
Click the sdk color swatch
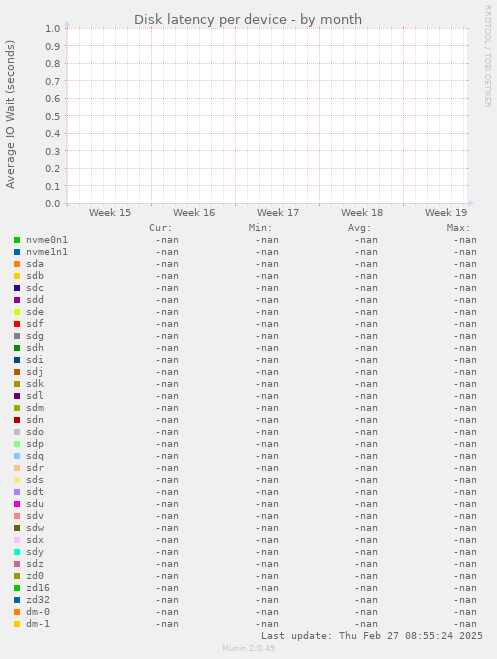(17, 384)
